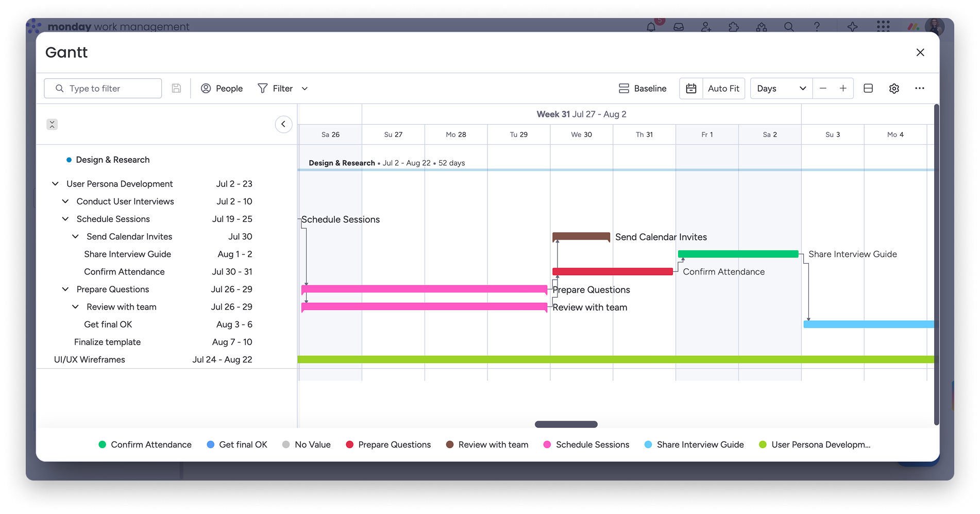The image size is (980, 514).
Task: Toggle Schedule Sessions legend item
Action: [x=586, y=444]
